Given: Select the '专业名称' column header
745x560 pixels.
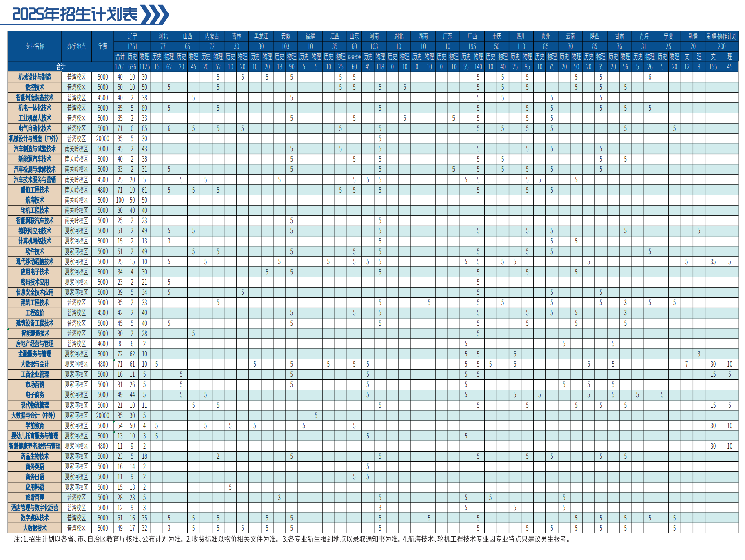Looking at the screenshot, I should tap(35, 46).
